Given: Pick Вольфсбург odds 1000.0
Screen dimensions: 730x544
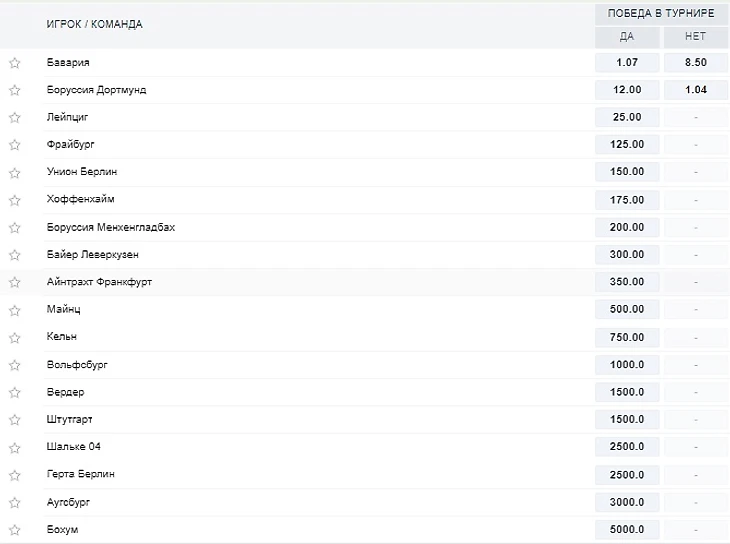Looking at the screenshot, I should click(x=627, y=365).
